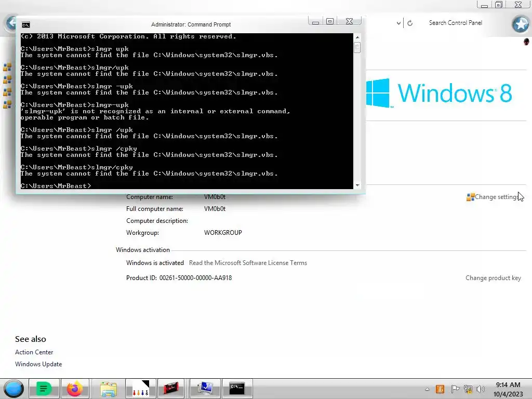Click the orange Java tray icon
Image resolution: width=532 pixels, height=399 pixels.
440,389
